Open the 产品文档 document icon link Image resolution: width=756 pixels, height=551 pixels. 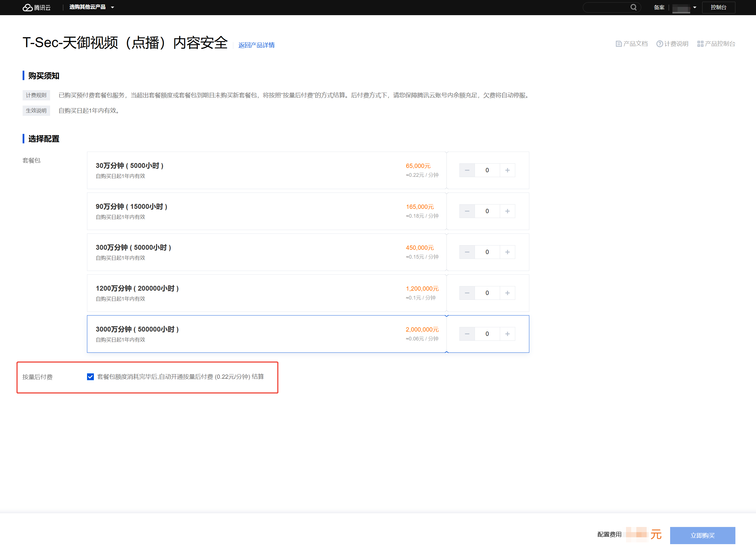tap(619, 44)
